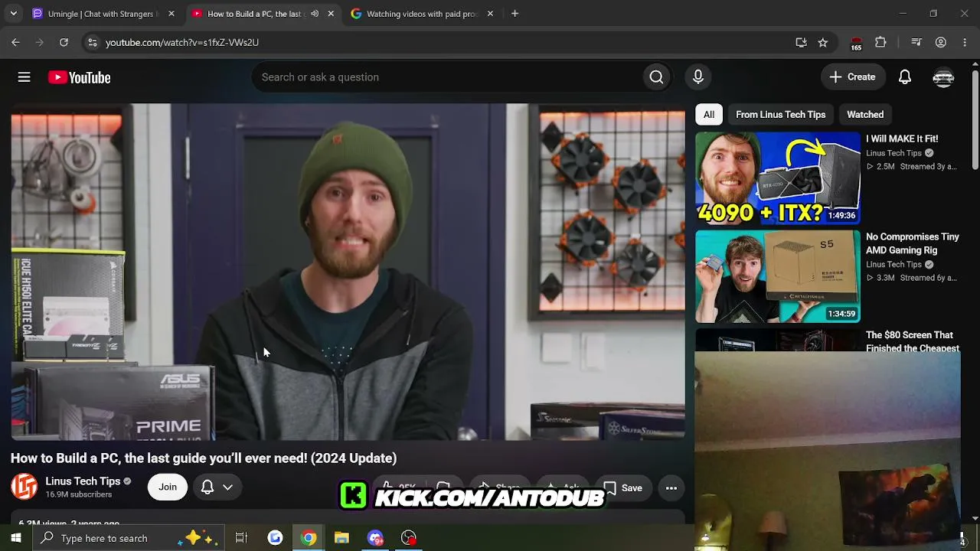Open Task View on the taskbar
This screenshot has height=551, width=980.
tap(241, 538)
